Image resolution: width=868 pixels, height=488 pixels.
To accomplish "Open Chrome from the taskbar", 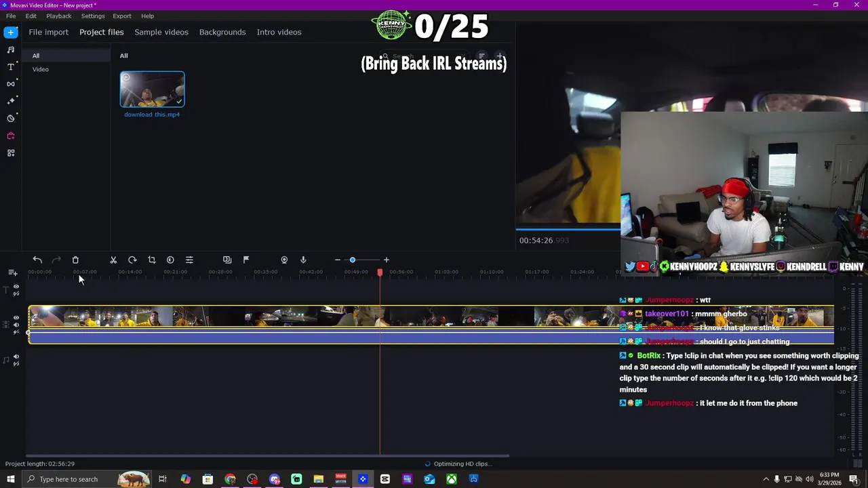I will (230, 479).
